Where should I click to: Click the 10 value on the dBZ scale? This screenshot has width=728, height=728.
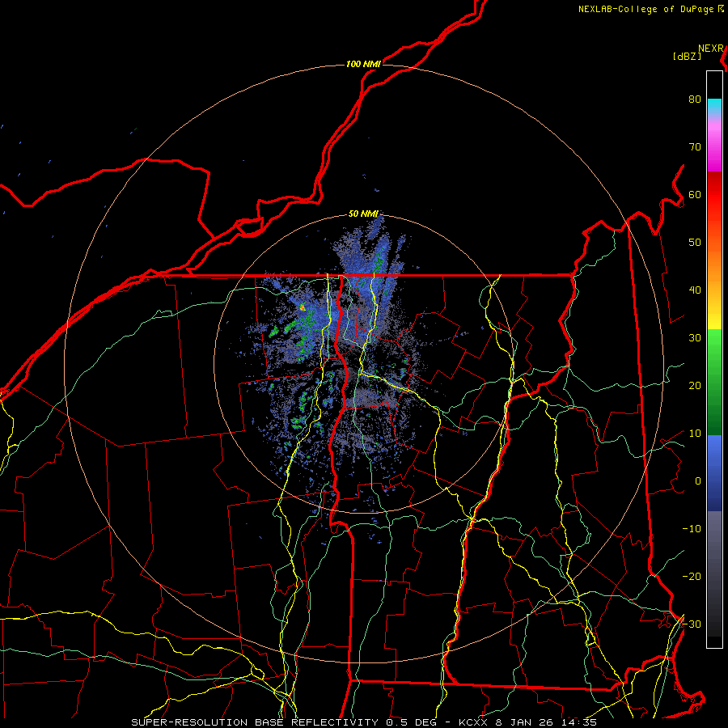click(x=695, y=434)
